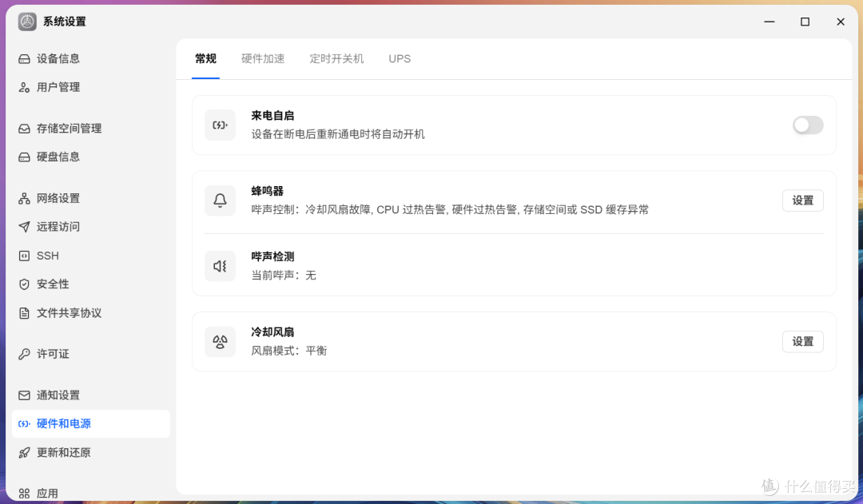Open the 定时开关机 tab
863x504 pixels.
point(337,59)
